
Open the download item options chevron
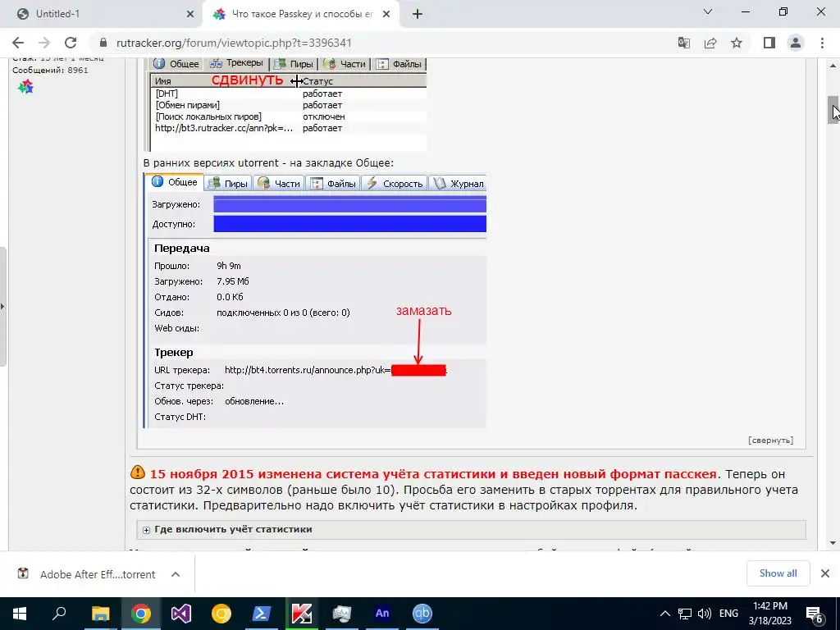[x=176, y=574]
